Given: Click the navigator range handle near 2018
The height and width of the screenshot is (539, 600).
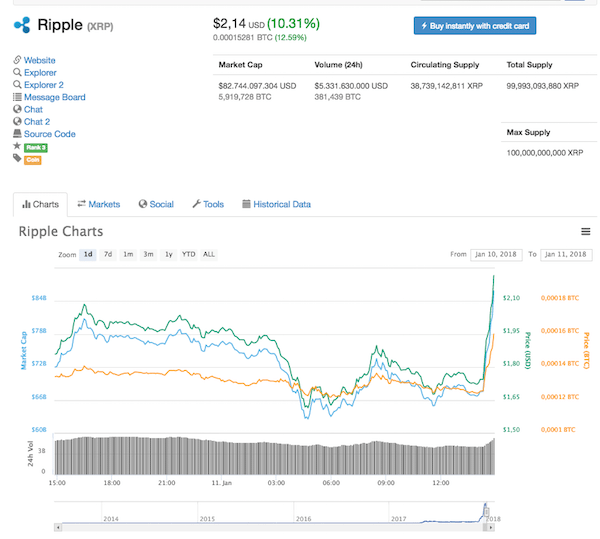Looking at the screenshot, I should [486, 511].
